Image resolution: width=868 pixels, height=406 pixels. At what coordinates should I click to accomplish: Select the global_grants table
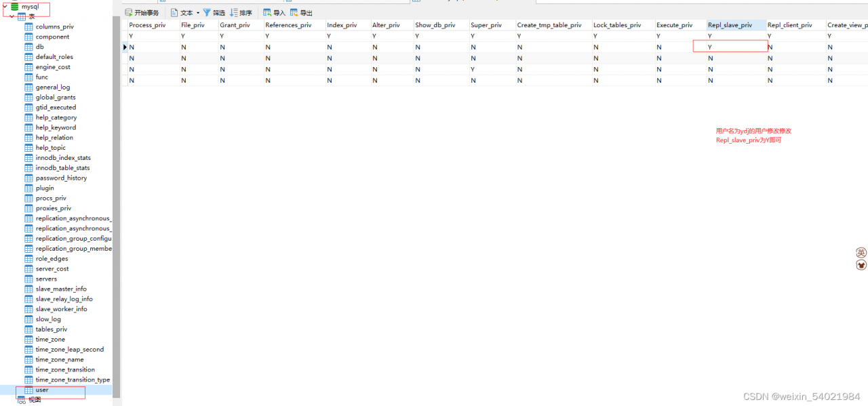56,97
